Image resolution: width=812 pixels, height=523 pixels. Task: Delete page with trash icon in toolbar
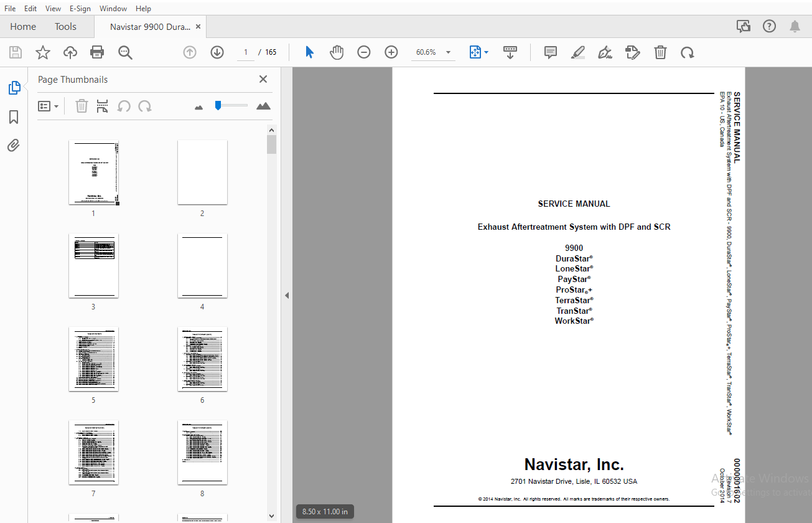[660, 52]
